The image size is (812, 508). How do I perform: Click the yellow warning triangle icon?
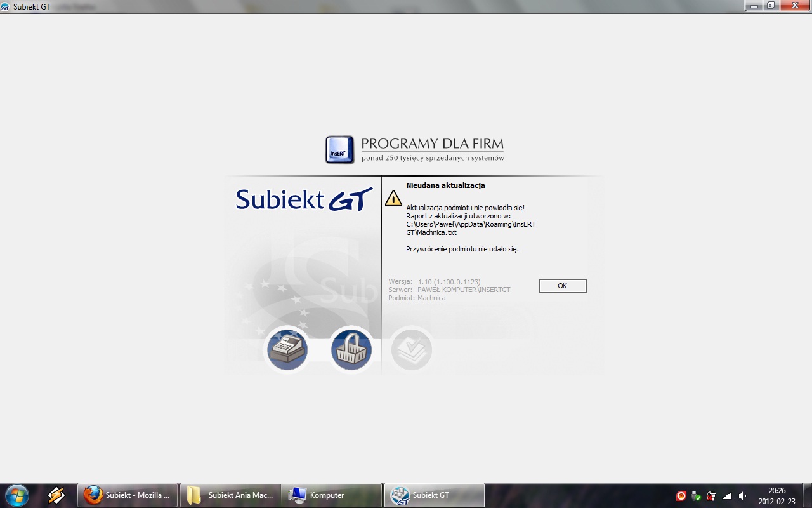[x=393, y=198]
